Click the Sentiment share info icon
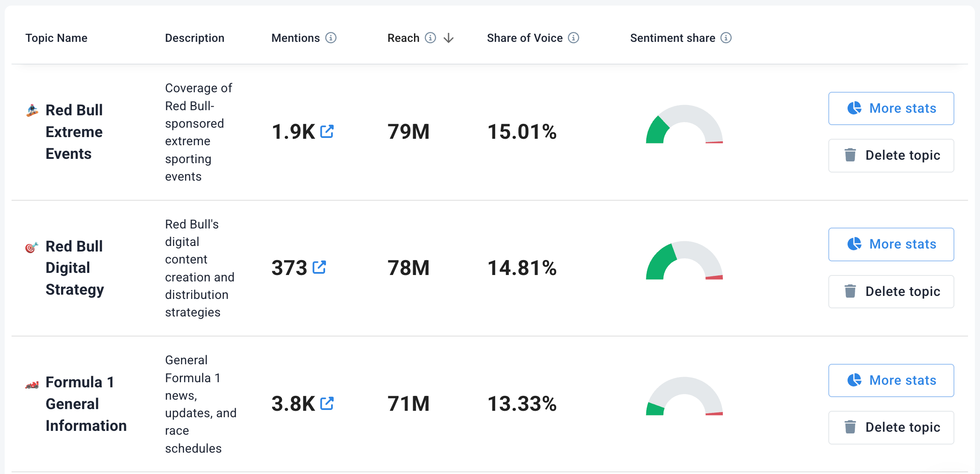Screen dimensions: 980x474 coord(726,38)
